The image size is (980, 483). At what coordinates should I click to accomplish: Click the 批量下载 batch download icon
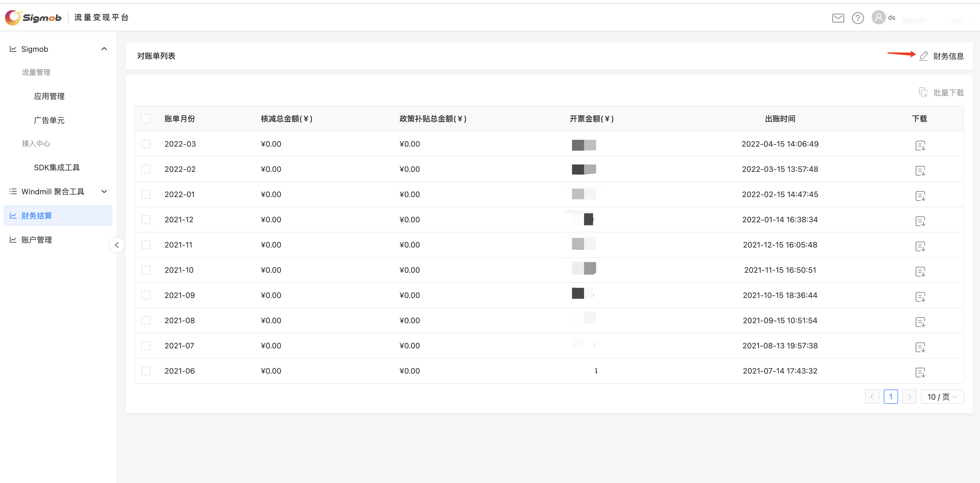tap(923, 92)
